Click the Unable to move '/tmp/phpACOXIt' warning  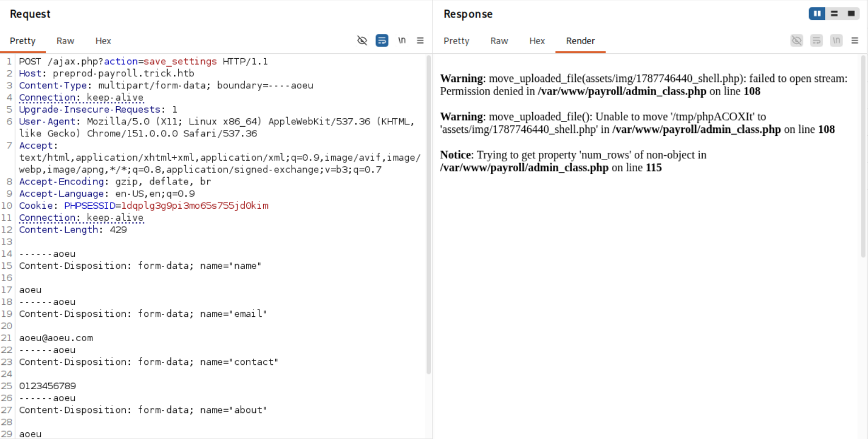638,123
